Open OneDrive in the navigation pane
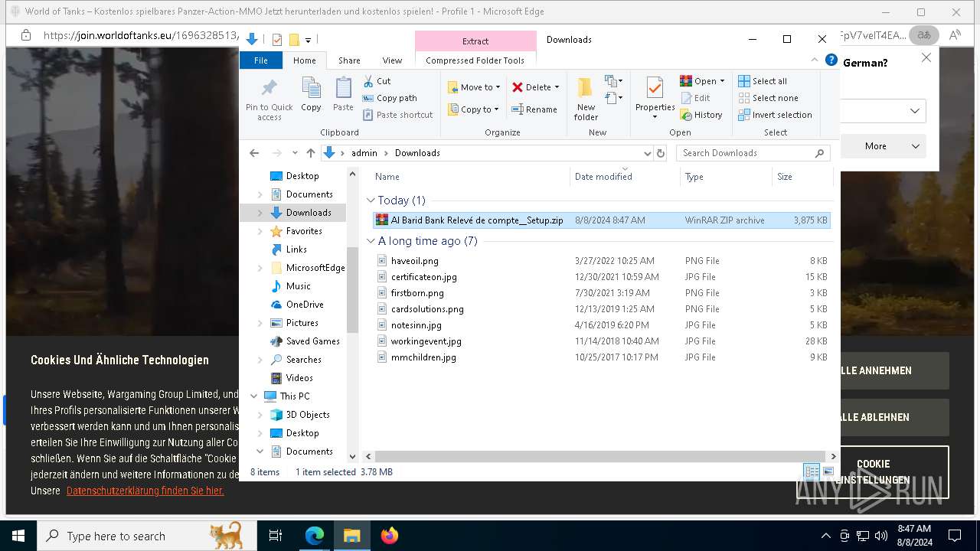Image resolution: width=980 pixels, height=551 pixels. point(304,305)
